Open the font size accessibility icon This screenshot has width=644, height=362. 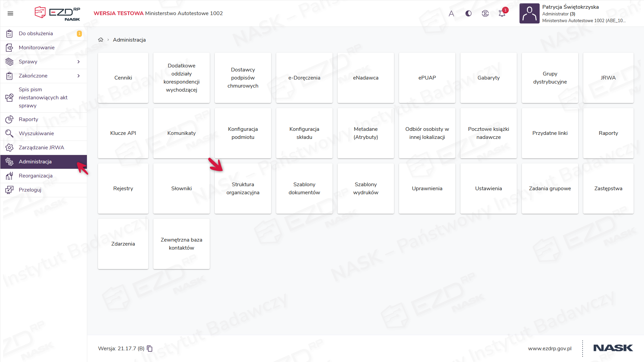[451, 13]
